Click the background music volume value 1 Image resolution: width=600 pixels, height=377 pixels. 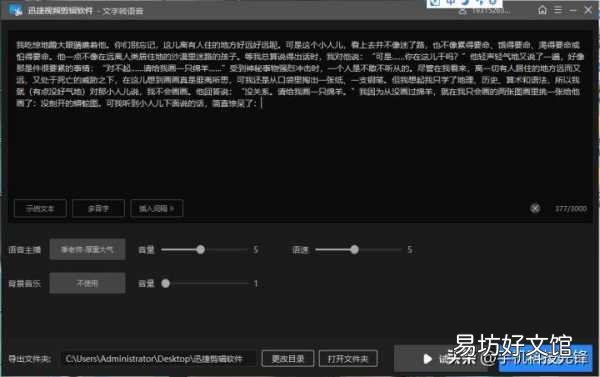[x=256, y=284]
